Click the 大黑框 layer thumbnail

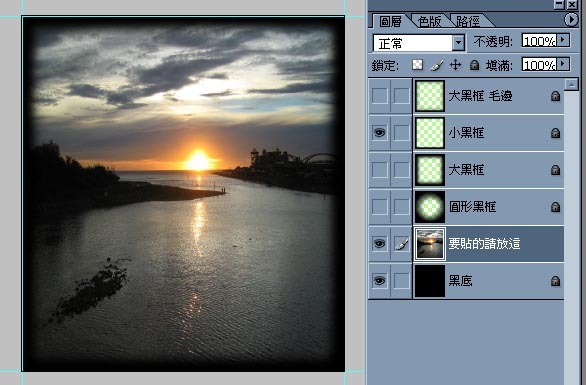pyautogui.click(x=430, y=170)
